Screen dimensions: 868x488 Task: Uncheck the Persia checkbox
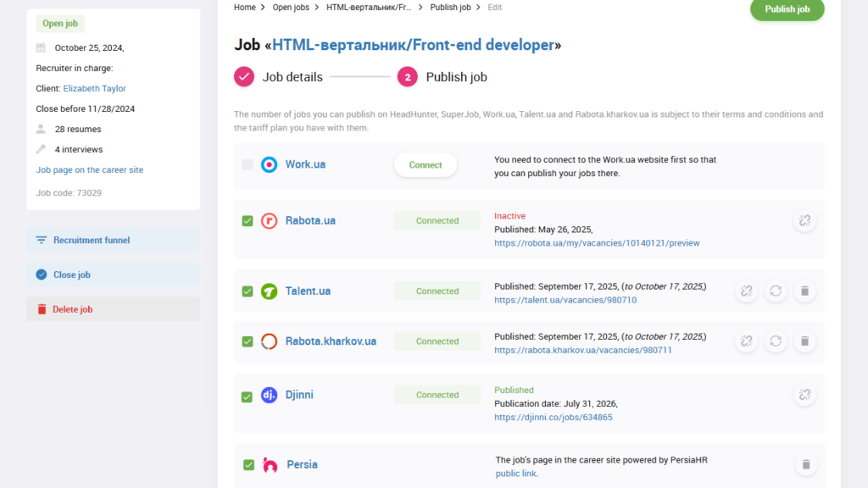248,465
